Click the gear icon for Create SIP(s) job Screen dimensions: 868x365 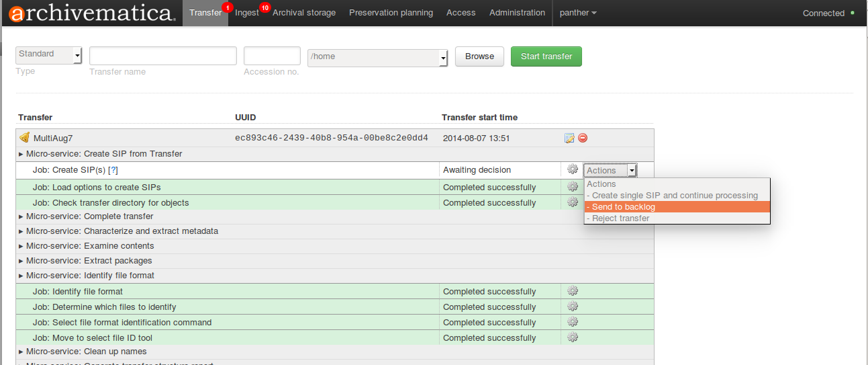tap(573, 170)
